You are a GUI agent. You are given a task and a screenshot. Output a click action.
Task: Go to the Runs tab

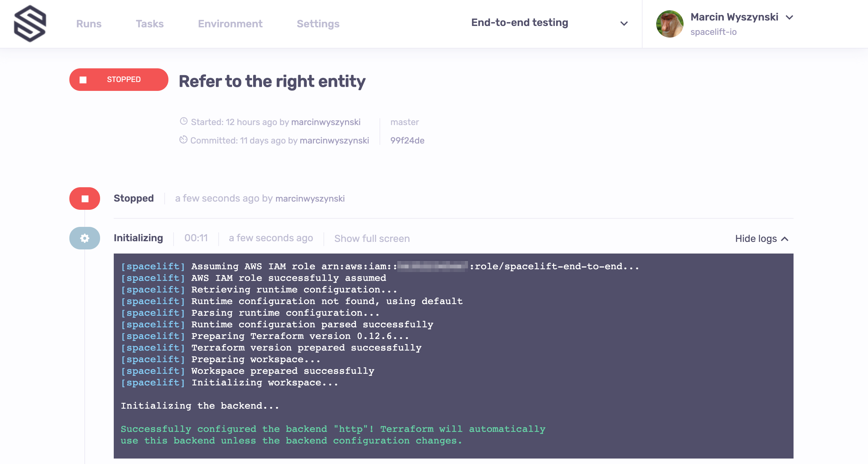coord(89,24)
